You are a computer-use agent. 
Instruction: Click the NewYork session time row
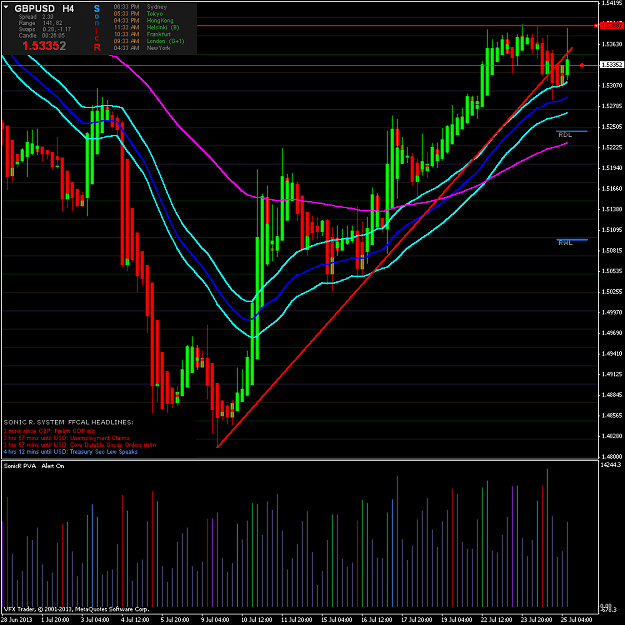click(142, 48)
